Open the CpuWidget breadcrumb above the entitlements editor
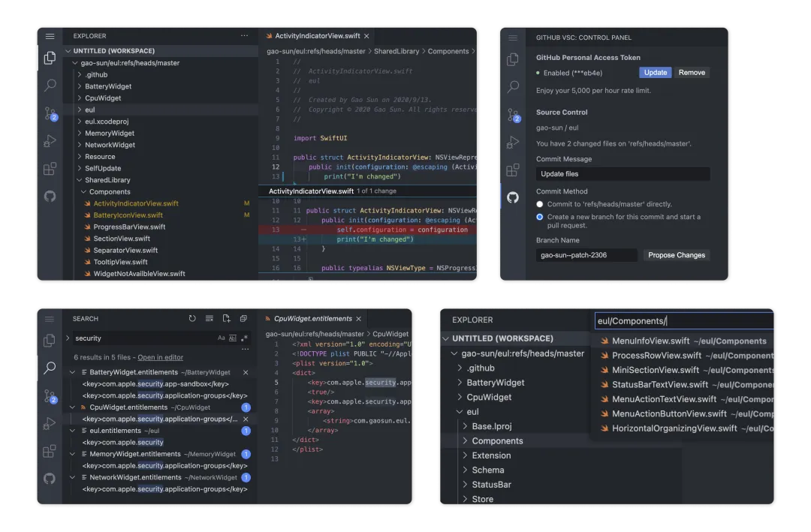811x532 pixels. pos(390,334)
